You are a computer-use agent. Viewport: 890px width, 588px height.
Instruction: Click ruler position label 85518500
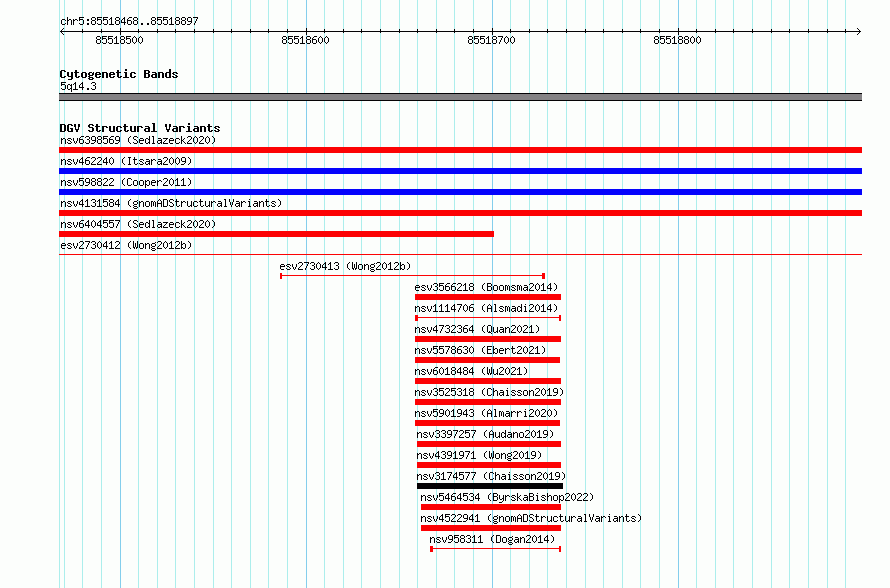point(119,40)
